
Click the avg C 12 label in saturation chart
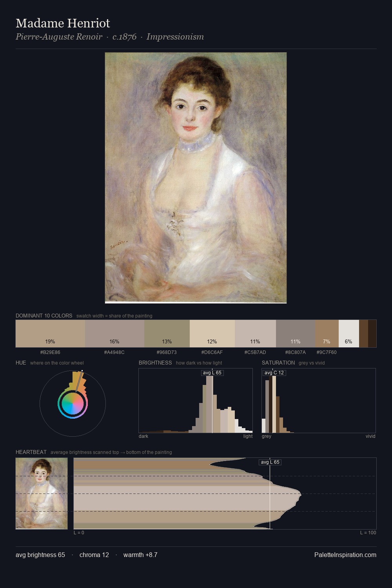(274, 373)
